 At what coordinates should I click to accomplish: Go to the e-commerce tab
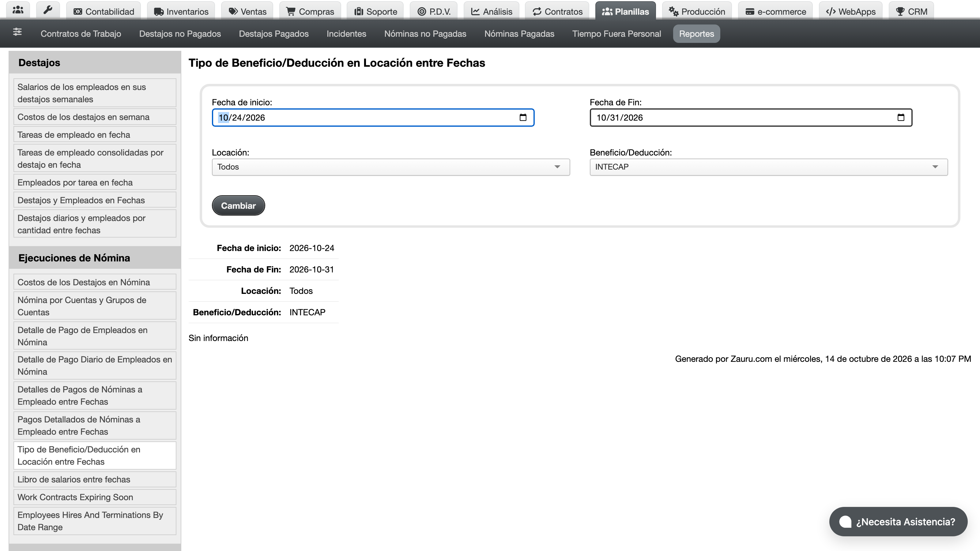tap(775, 11)
